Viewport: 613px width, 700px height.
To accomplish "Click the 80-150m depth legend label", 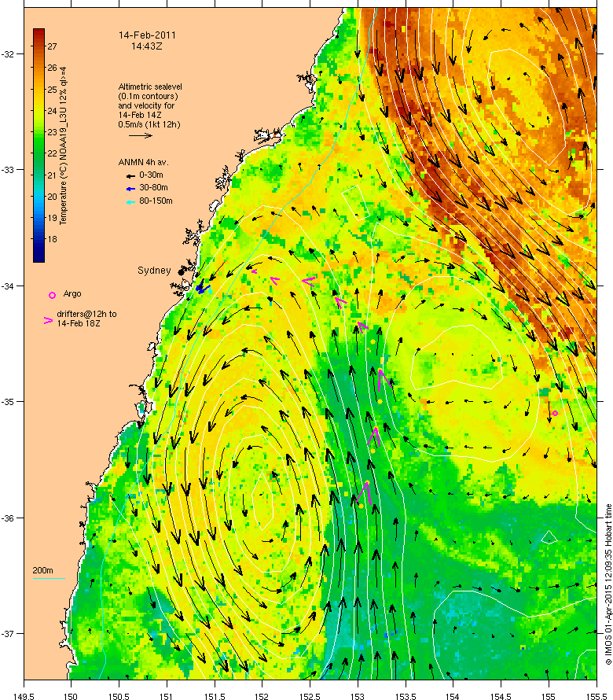I will [x=156, y=201].
